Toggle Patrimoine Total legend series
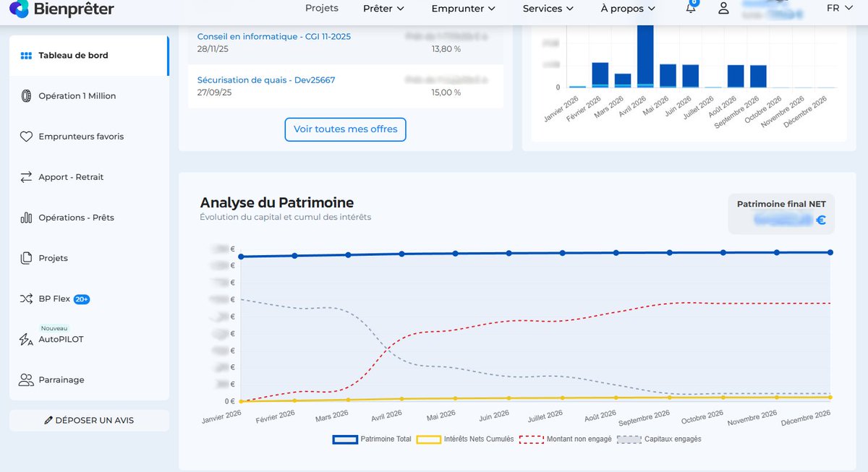 point(373,439)
